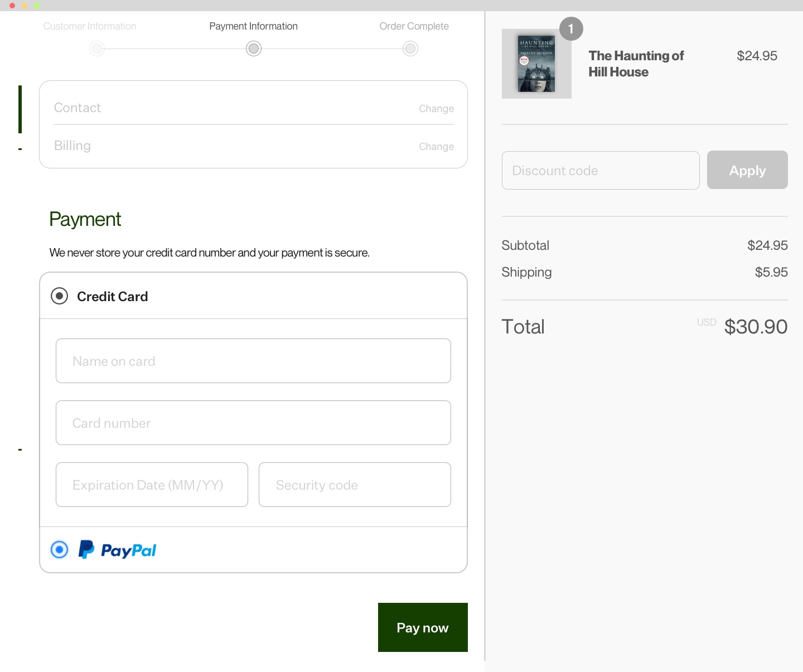Apply the discount code
Viewport: 803px width, 672px height.
pyautogui.click(x=747, y=170)
